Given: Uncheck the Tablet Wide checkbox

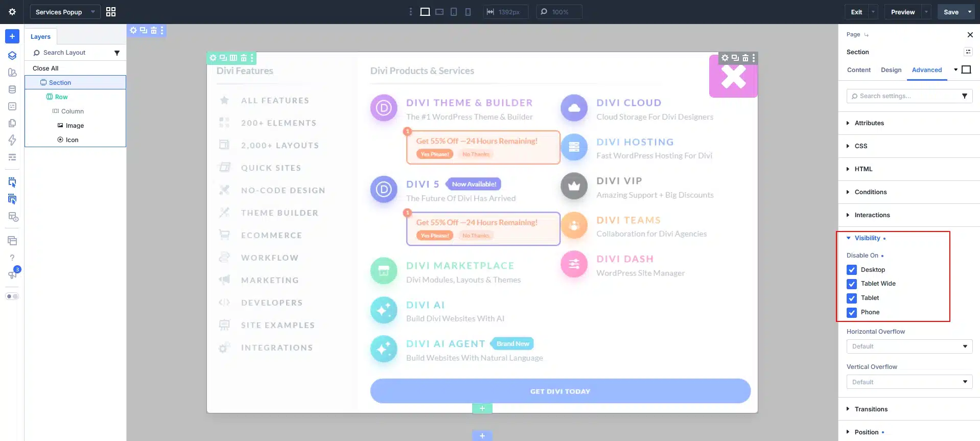Looking at the screenshot, I should [852, 284].
